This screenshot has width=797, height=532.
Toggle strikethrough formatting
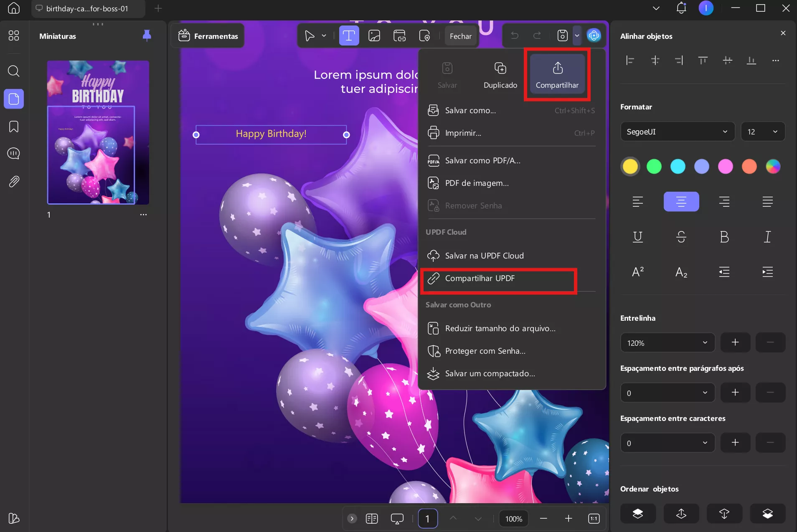pyautogui.click(x=681, y=237)
